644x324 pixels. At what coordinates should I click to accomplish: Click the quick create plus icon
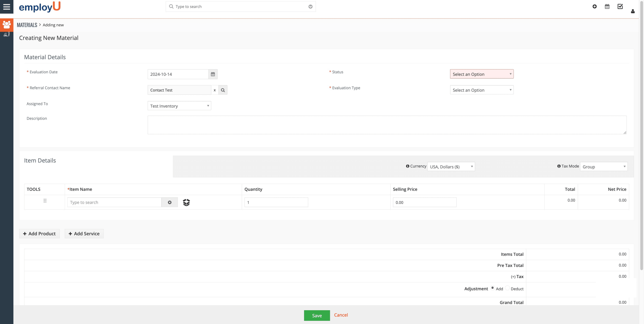(x=594, y=7)
